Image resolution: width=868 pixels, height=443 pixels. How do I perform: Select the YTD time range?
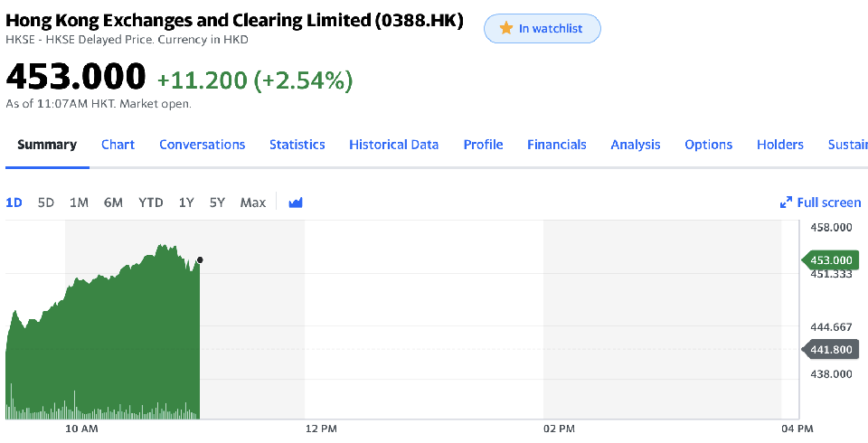pos(150,203)
